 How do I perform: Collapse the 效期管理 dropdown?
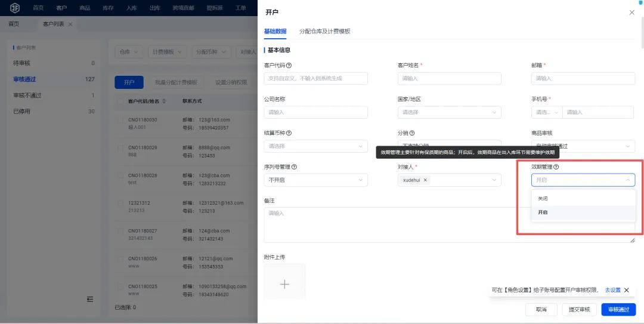coord(627,180)
